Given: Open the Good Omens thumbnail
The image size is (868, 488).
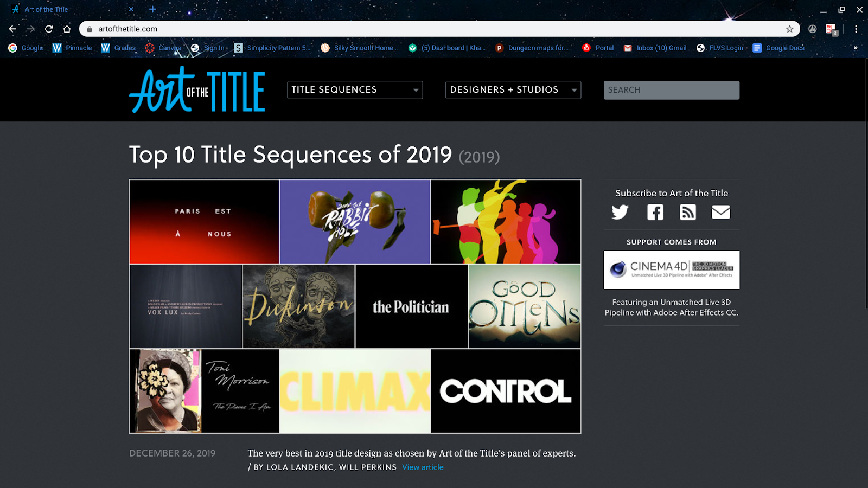Looking at the screenshot, I should point(525,306).
